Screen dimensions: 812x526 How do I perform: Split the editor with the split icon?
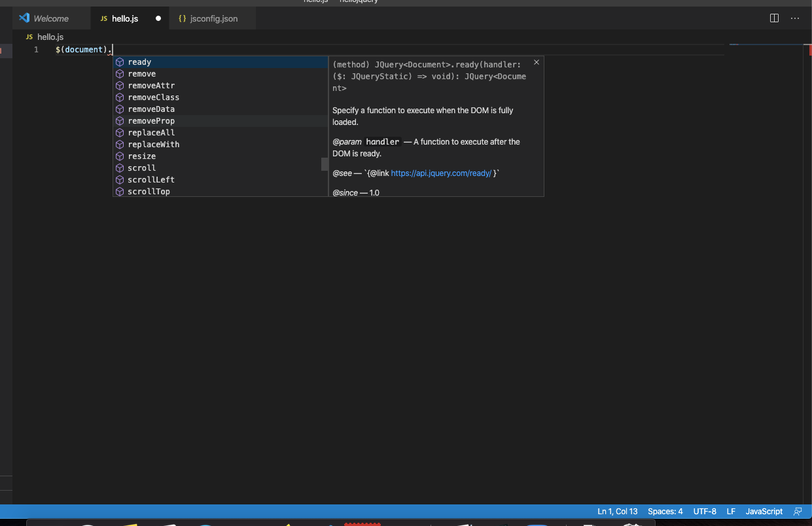(774, 18)
